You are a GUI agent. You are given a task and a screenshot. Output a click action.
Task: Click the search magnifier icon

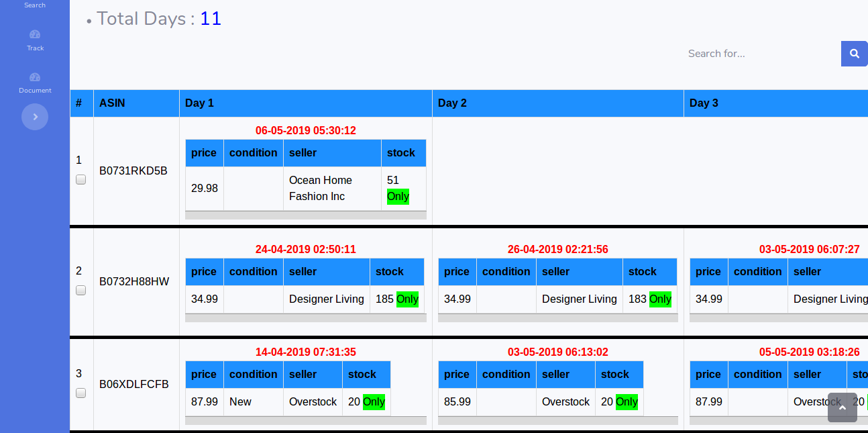coord(854,53)
